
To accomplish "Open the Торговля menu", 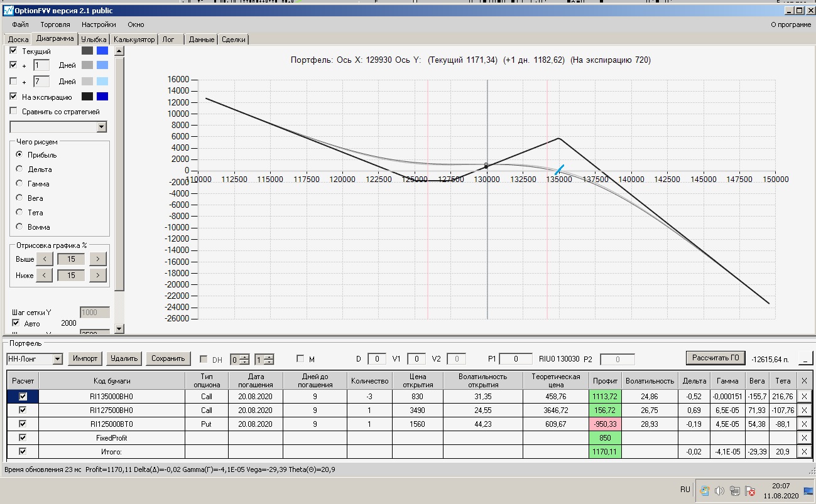I will coord(55,24).
